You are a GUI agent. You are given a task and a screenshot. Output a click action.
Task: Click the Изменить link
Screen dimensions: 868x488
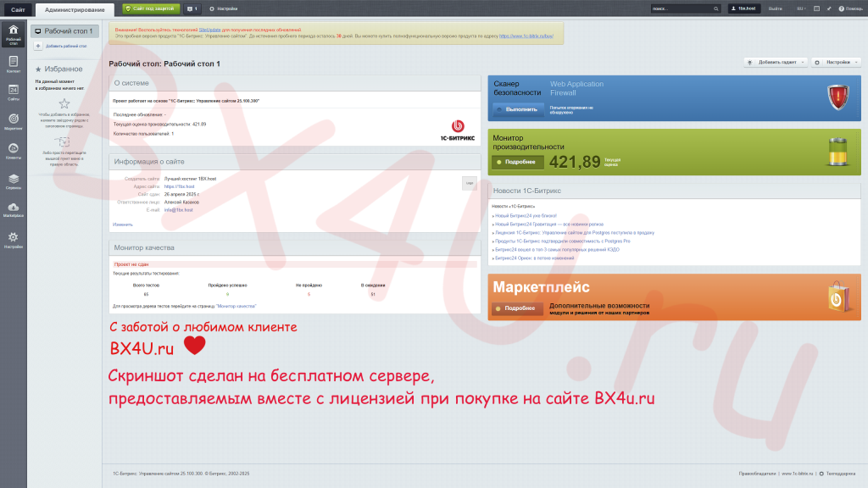tap(122, 225)
